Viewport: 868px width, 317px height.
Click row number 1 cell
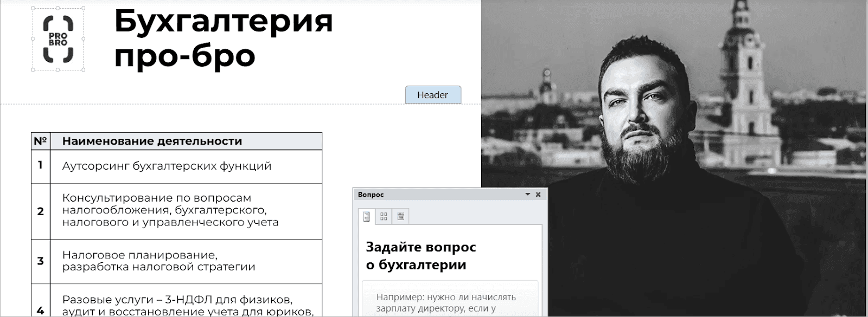pos(41,167)
